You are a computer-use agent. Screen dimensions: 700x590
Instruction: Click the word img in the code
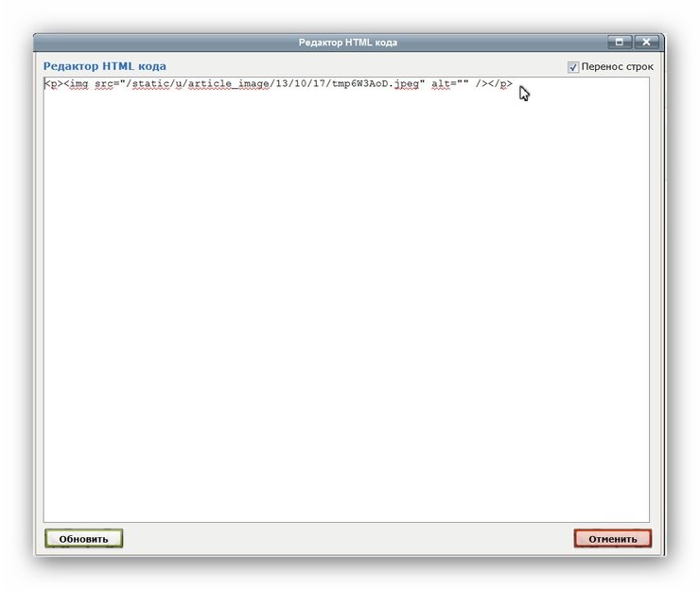click(x=78, y=84)
